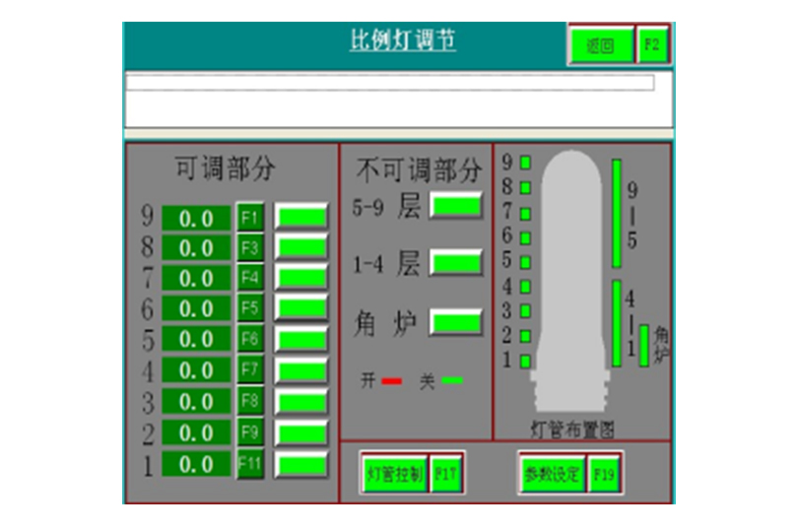Viewport: 798px width, 532px height.
Task: Click the F4 key for layer 7
Action: point(250,278)
